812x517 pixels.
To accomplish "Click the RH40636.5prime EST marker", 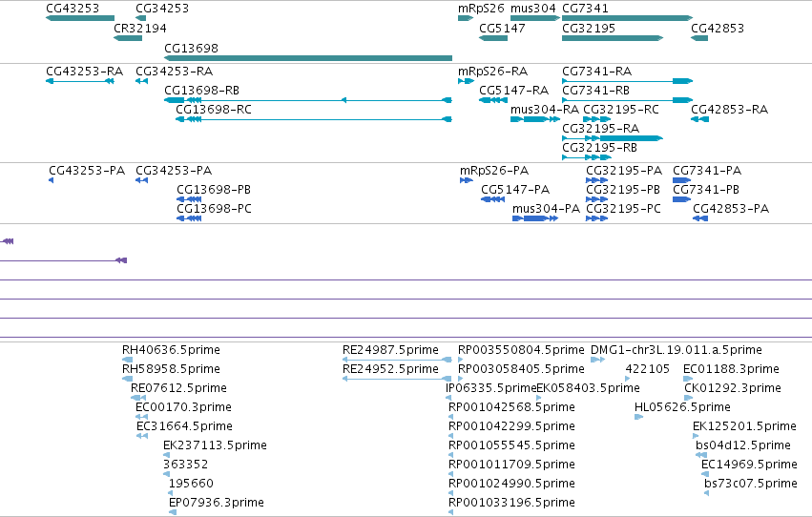I will tap(128, 360).
